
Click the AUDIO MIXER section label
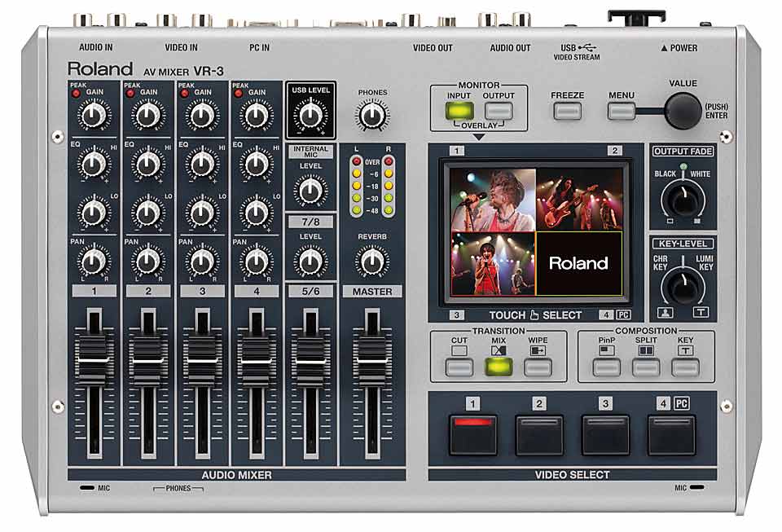(x=237, y=475)
